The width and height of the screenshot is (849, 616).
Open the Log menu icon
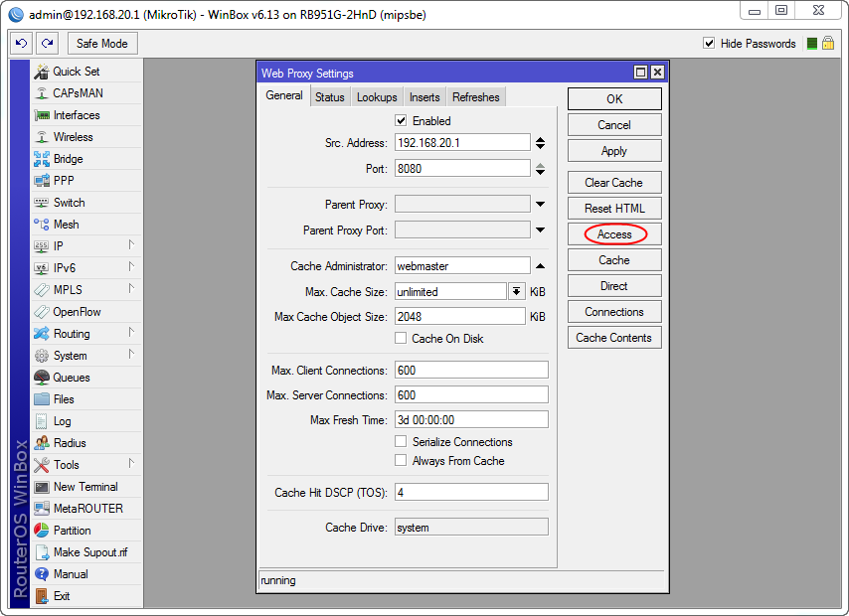click(42, 421)
